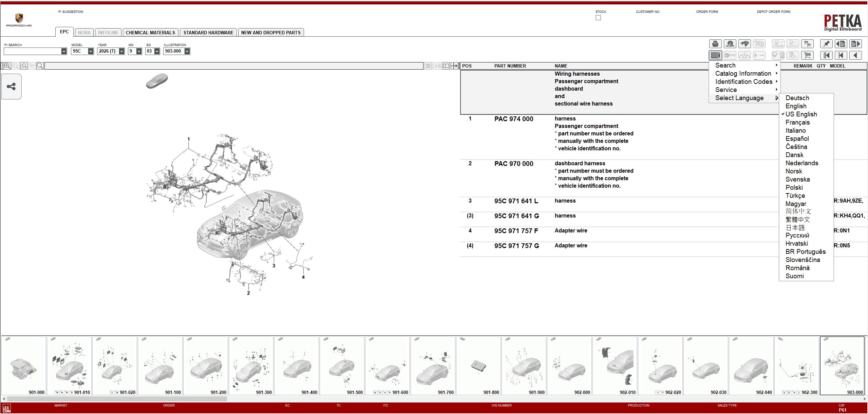Open the Print dialog via printer icon

715,43
